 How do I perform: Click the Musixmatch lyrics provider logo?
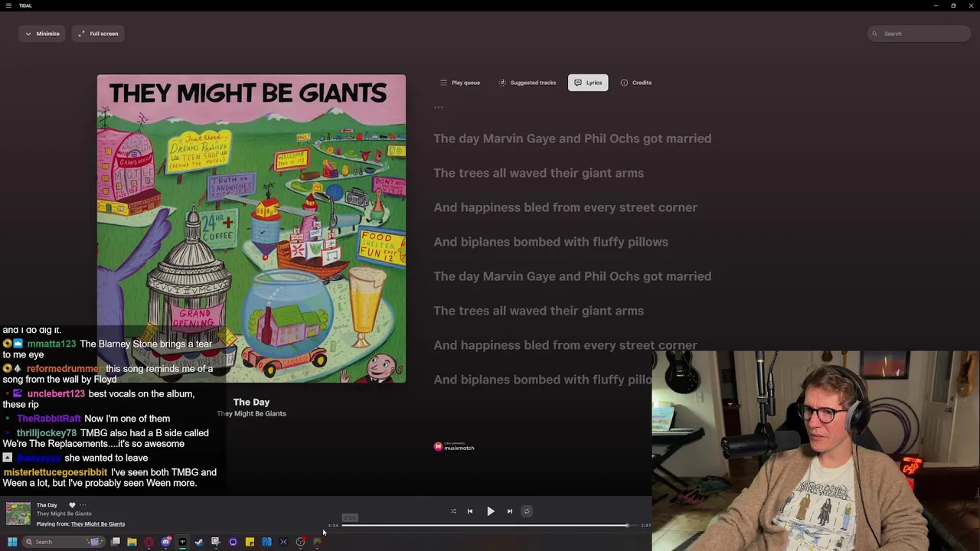coord(454,447)
